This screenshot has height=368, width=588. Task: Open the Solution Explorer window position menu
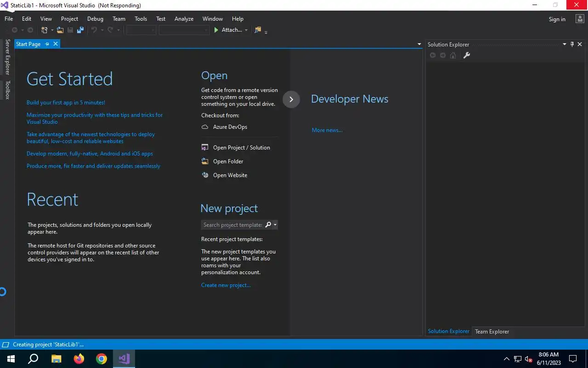pos(565,45)
